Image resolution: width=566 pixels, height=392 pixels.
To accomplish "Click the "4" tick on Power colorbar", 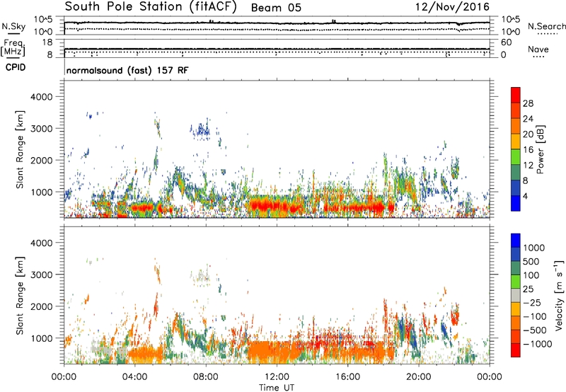I will point(525,197).
